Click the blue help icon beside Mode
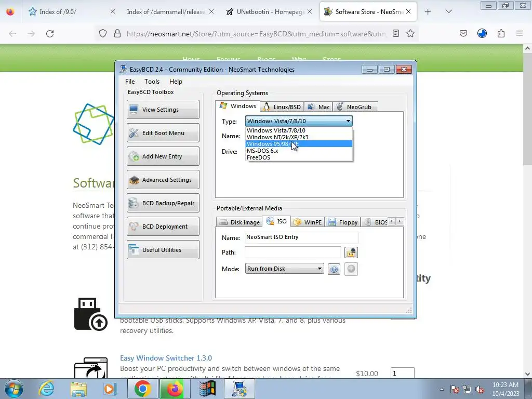532x399 pixels. tap(334, 270)
